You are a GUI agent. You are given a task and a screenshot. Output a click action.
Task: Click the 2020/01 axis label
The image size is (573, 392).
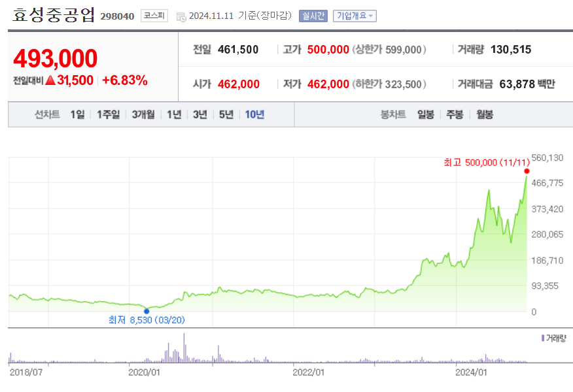click(x=144, y=372)
